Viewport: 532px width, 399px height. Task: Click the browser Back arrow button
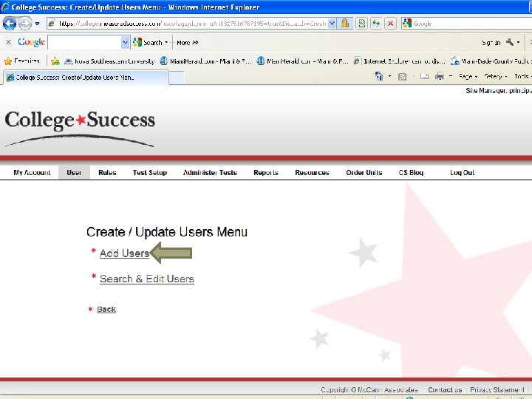10,24
